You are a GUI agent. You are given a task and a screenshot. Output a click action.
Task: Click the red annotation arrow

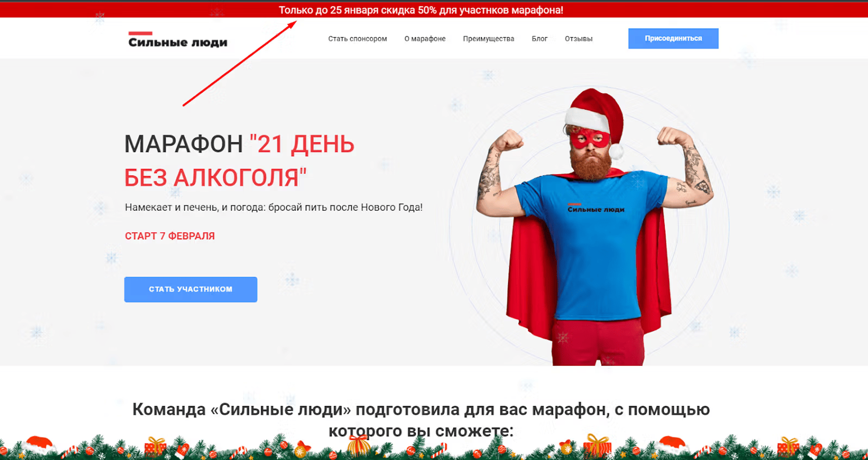tap(240, 63)
